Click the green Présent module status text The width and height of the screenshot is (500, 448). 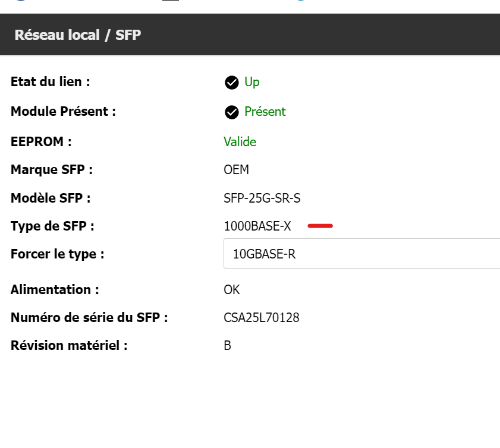click(265, 112)
